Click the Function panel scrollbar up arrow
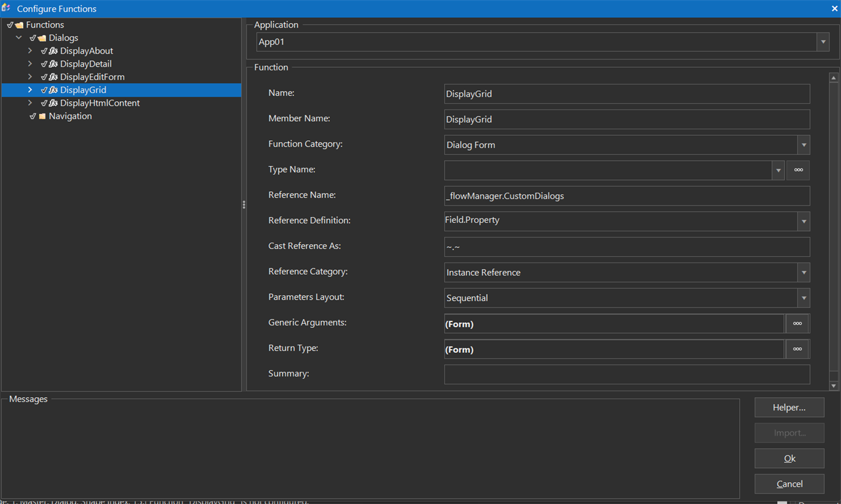Screen dimensions: 841x504 pyautogui.click(x=833, y=77)
